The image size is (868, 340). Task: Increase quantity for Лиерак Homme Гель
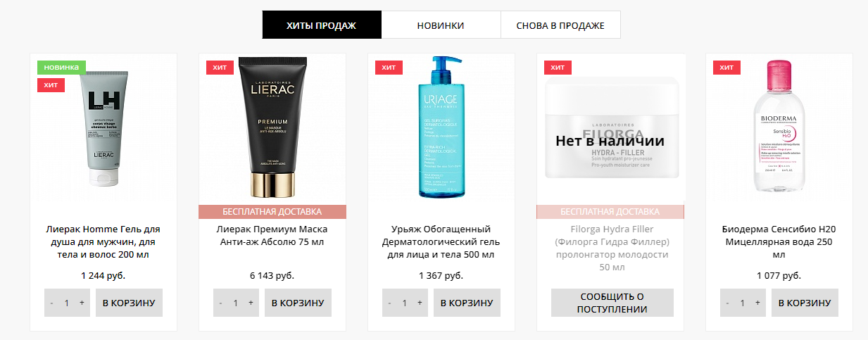click(x=82, y=303)
